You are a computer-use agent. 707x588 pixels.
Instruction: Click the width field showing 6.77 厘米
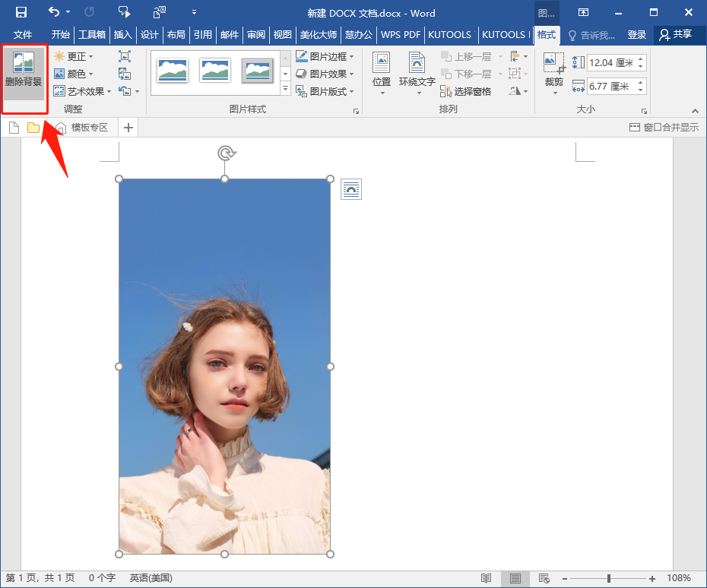[x=611, y=87]
